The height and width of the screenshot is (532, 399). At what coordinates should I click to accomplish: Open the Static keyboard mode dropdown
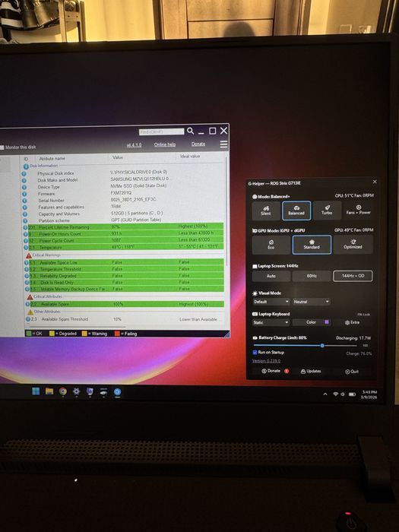[271, 322]
